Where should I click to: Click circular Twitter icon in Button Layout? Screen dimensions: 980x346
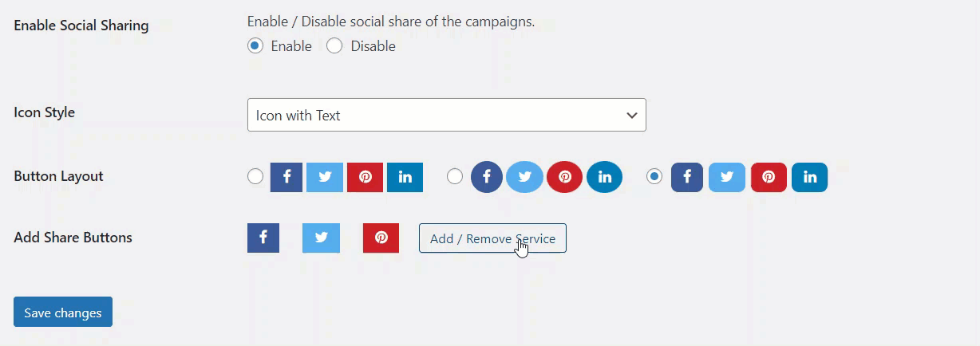(x=524, y=177)
